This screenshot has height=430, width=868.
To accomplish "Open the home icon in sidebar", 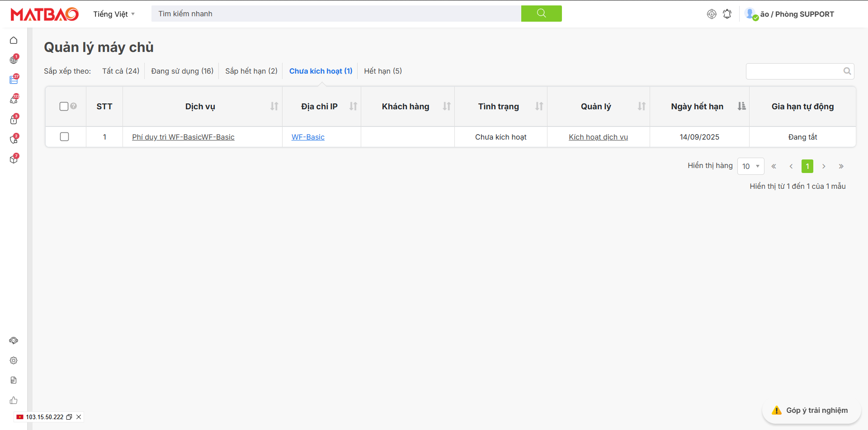I will point(14,41).
